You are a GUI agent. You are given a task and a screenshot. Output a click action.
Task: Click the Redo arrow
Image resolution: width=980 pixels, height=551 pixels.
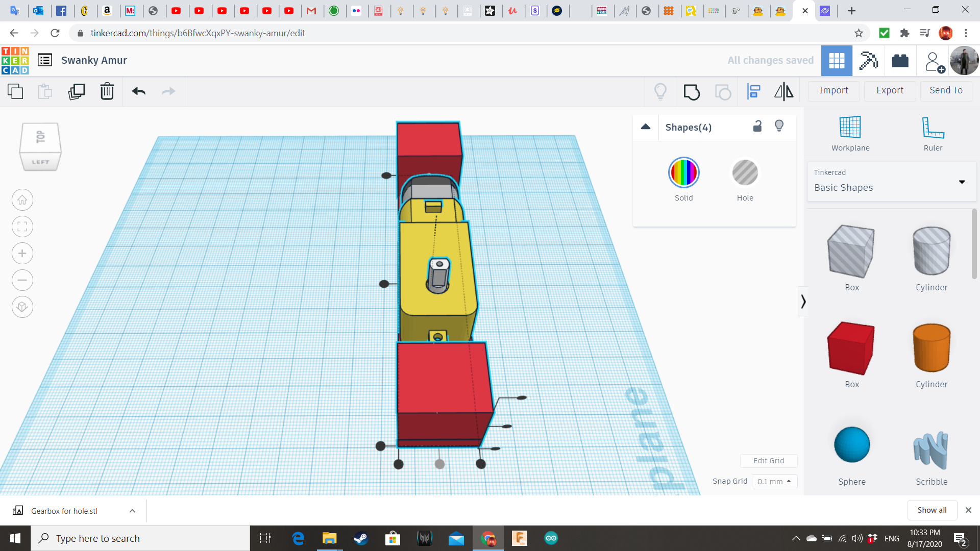168,91
